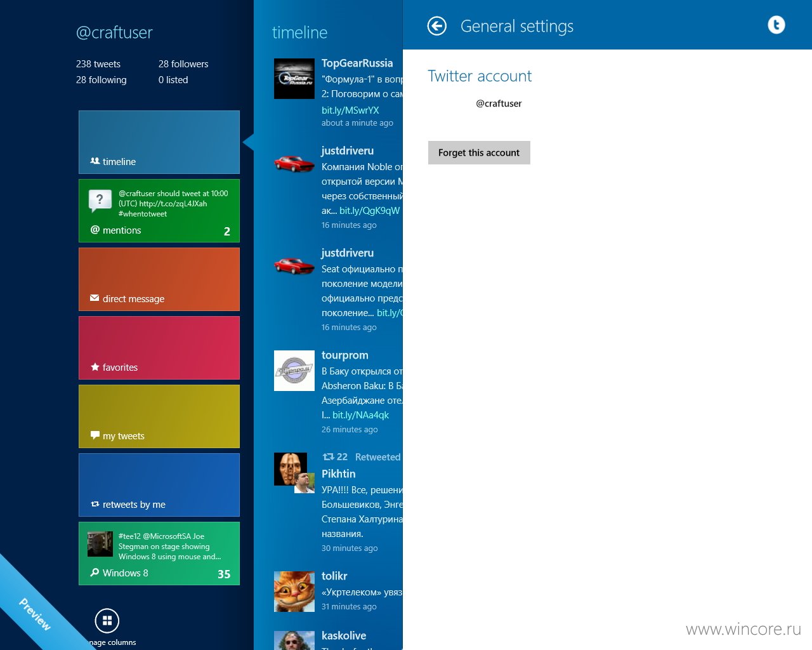
Task: Click the direct message envelope icon
Action: [x=95, y=298]
